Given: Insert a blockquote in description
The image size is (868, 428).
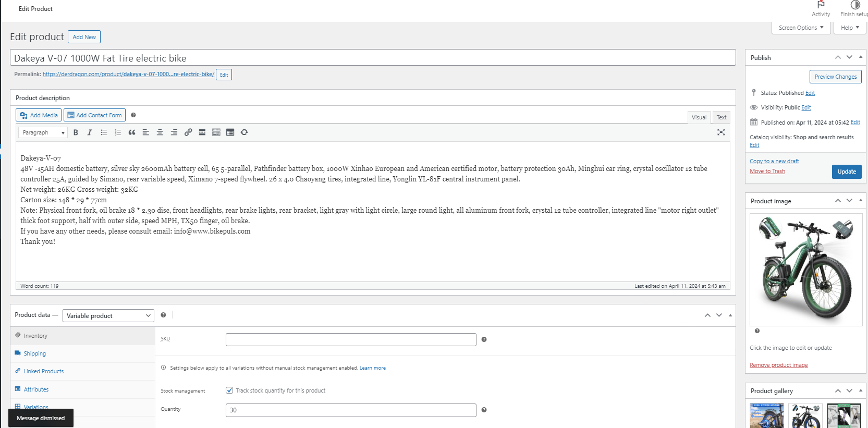Looking at the screenshot, I should [x=132, y=132].
